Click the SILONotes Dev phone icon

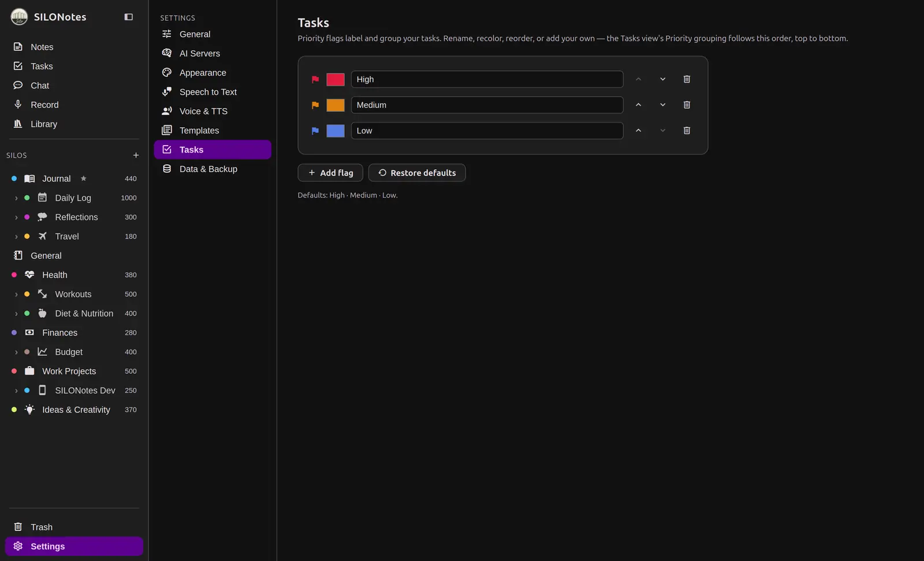(42, 391)
